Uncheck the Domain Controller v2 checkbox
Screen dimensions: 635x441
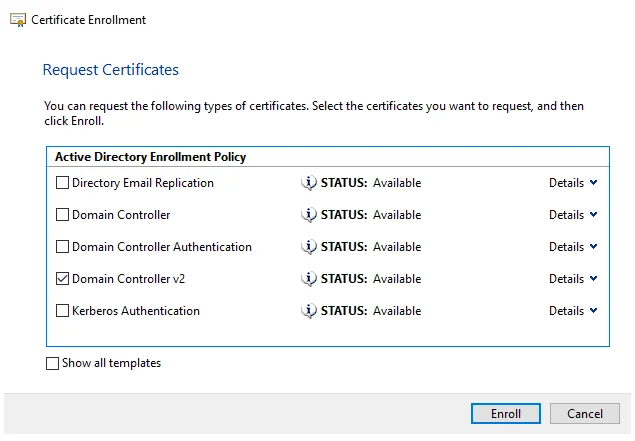coord(63,279)
